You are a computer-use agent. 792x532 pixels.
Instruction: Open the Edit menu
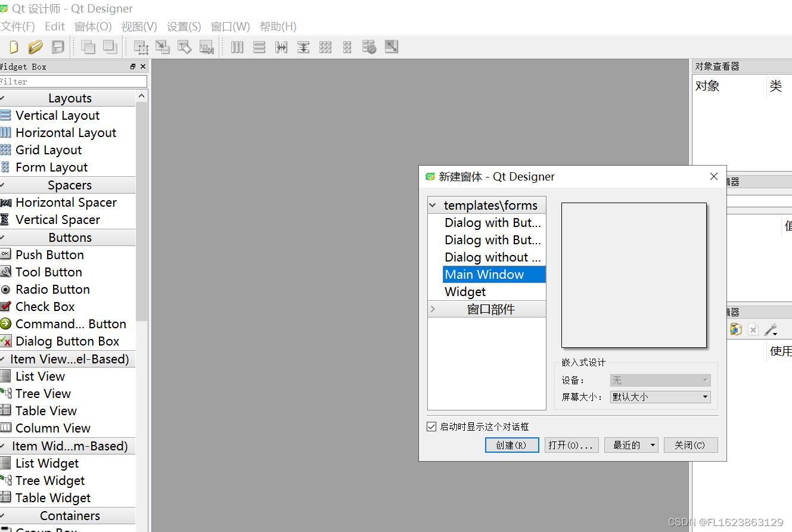click(x=55, y=27)
